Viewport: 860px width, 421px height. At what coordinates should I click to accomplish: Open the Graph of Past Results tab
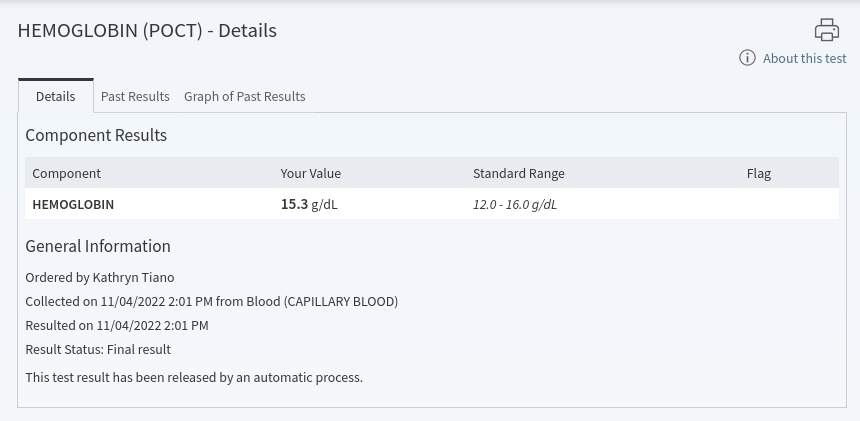click(x=245, y=96)
